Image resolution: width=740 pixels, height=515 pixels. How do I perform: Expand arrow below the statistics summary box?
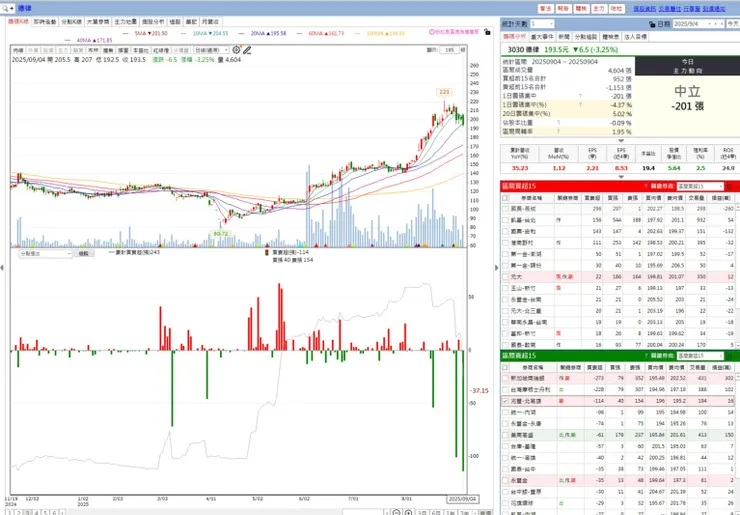[x=621, y=141]
